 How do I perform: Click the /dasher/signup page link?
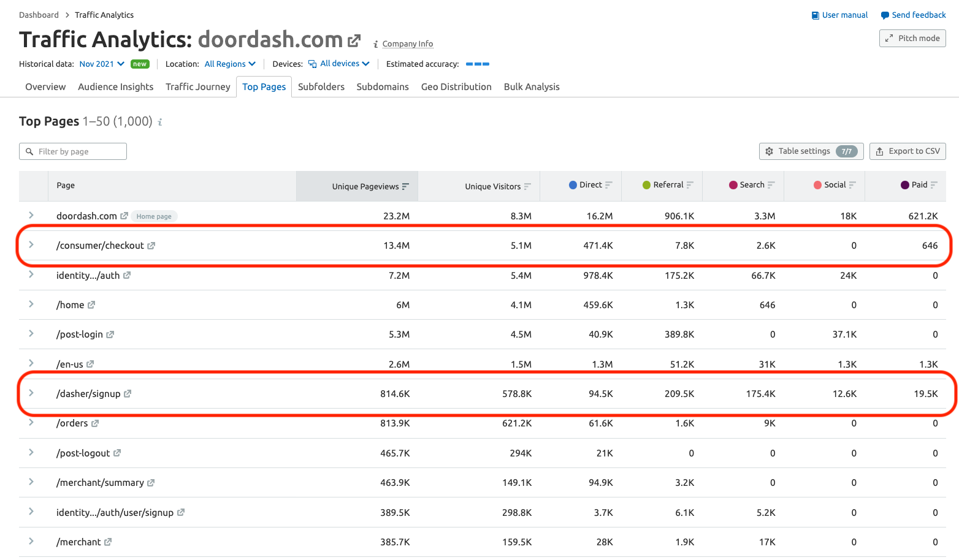coord(88,394)
